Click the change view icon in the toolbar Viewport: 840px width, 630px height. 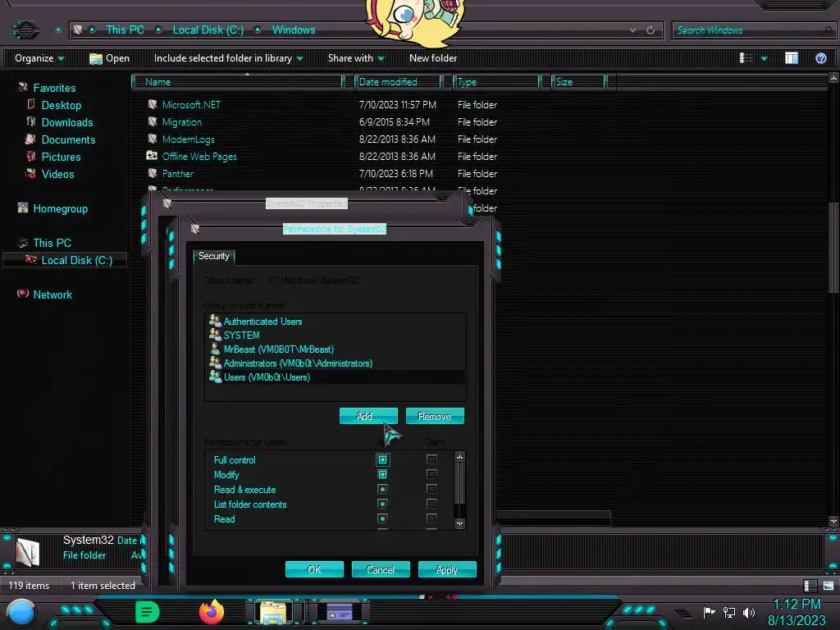coord(746,58)
